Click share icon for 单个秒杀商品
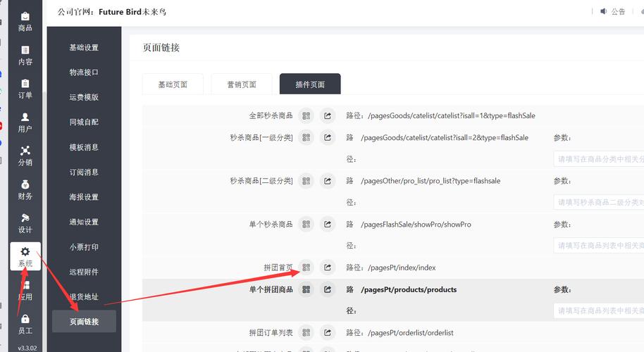The image size is (644, 352). click(328, 225)
